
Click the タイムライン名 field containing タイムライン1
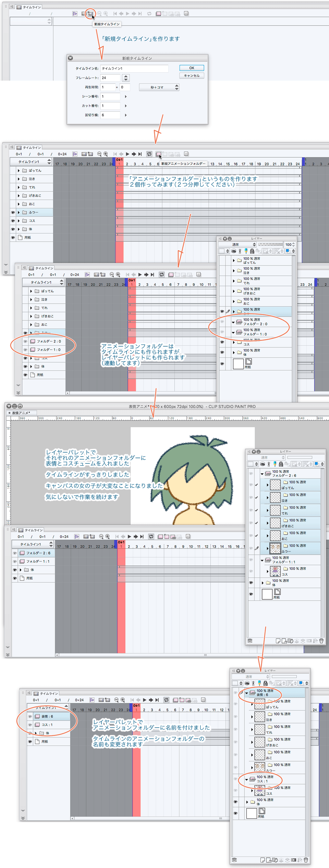pyautogui.click(x=134, y=68)
